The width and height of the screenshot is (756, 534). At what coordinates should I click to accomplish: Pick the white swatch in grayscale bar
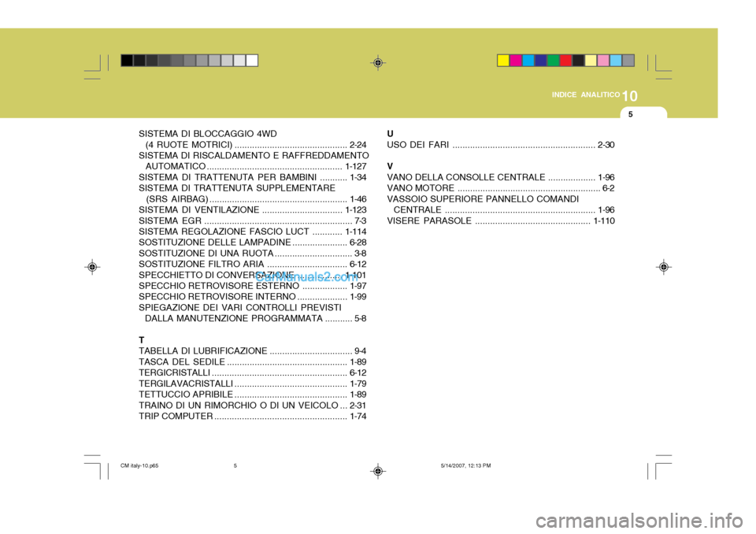pyautogui.click(x=252, y=61)
